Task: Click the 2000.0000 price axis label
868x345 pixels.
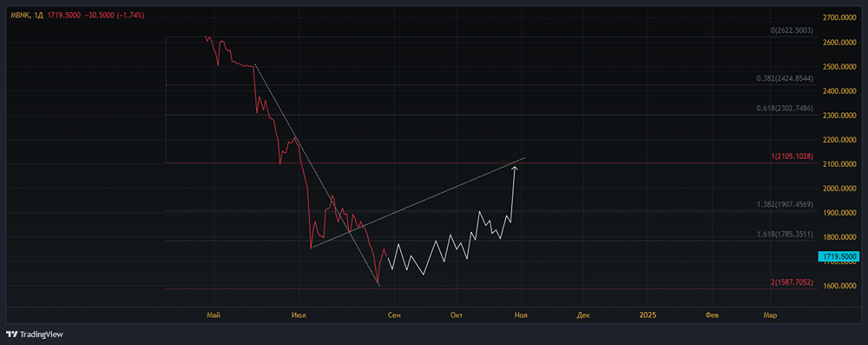Action: 838,189
